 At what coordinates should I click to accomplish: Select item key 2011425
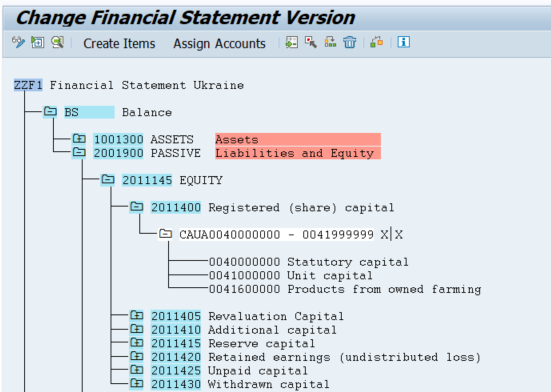click(x=176, y=371)
